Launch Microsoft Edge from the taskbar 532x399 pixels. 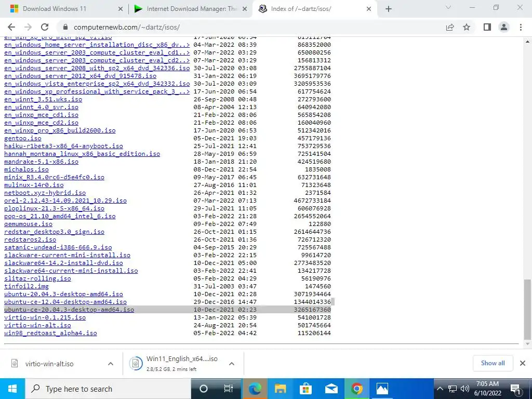point(255,389)
